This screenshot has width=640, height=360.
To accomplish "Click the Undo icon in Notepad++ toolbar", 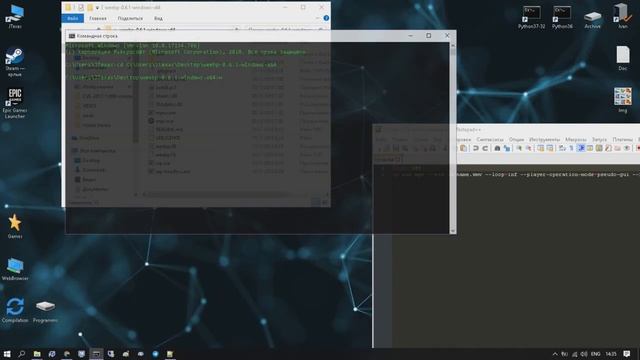I will point(476,148).
